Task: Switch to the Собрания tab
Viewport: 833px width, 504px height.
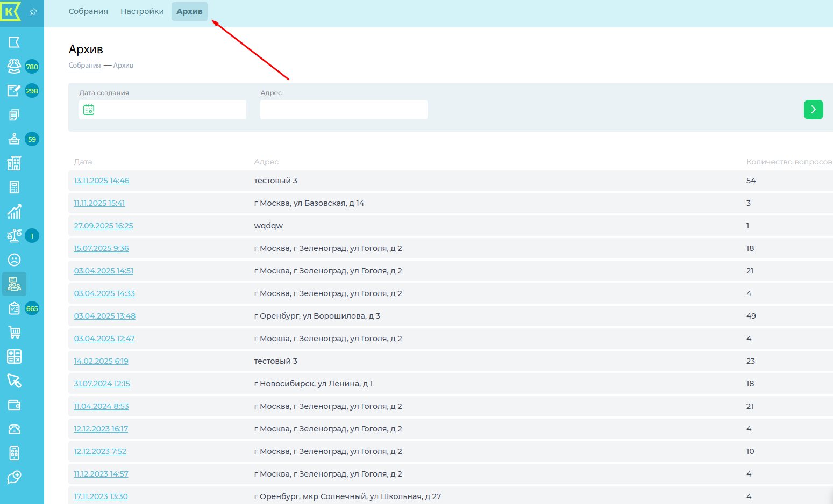Action: pos(88,11)
